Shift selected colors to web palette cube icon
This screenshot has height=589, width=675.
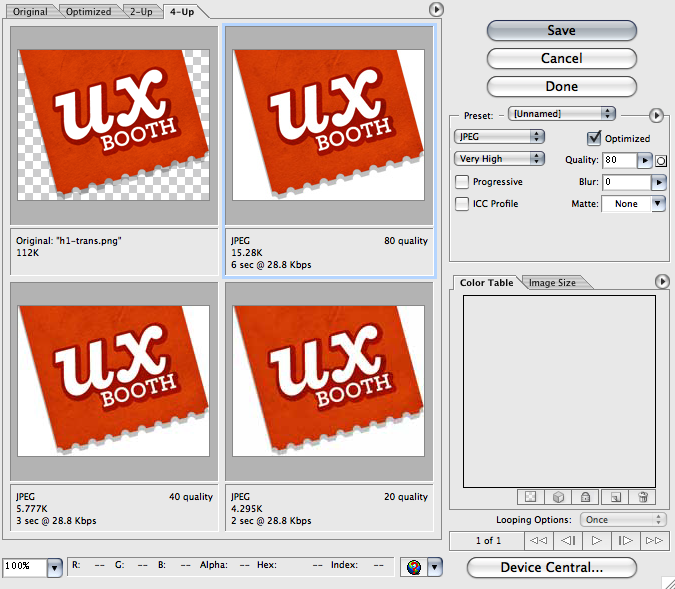click(x=558, y=497)
